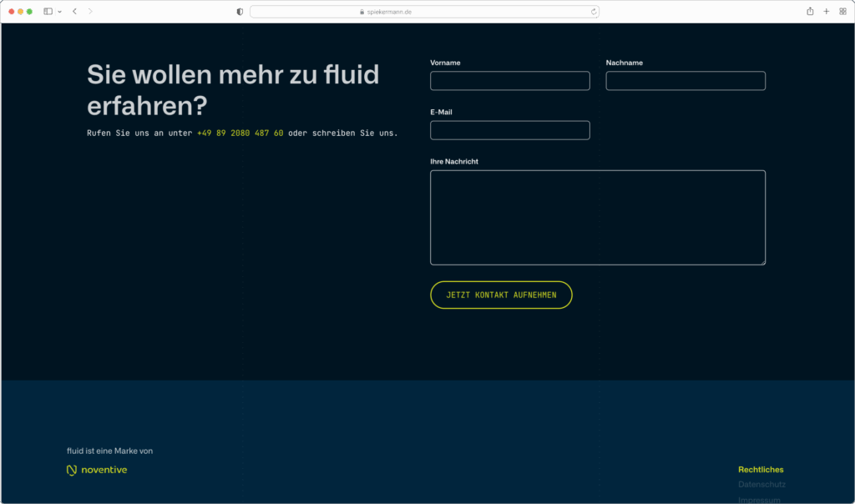This screenshot has width=855, height=504.
Task: Call the +49 89 2080 487 60 phone link
Action: coord(239,132)
